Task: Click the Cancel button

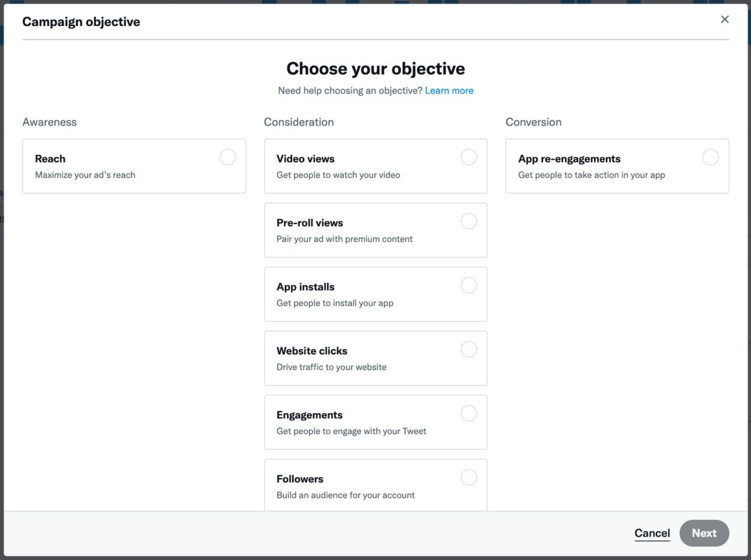Action: coord(651,533)
